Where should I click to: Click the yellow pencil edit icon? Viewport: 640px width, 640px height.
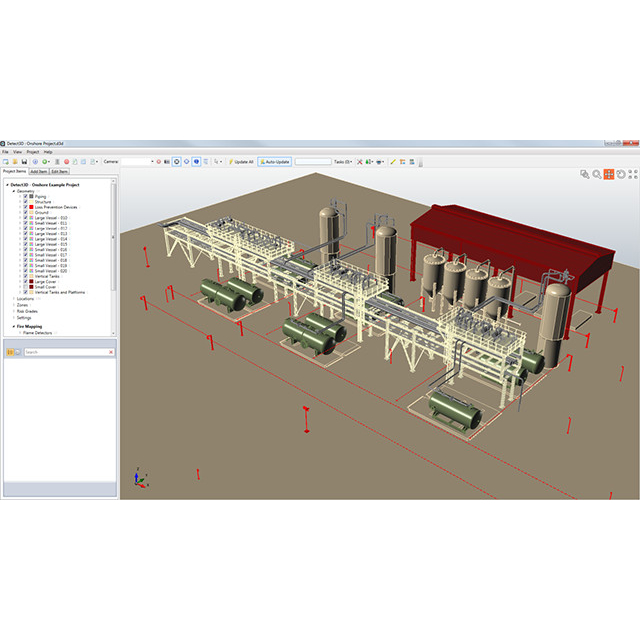(393, 162)
